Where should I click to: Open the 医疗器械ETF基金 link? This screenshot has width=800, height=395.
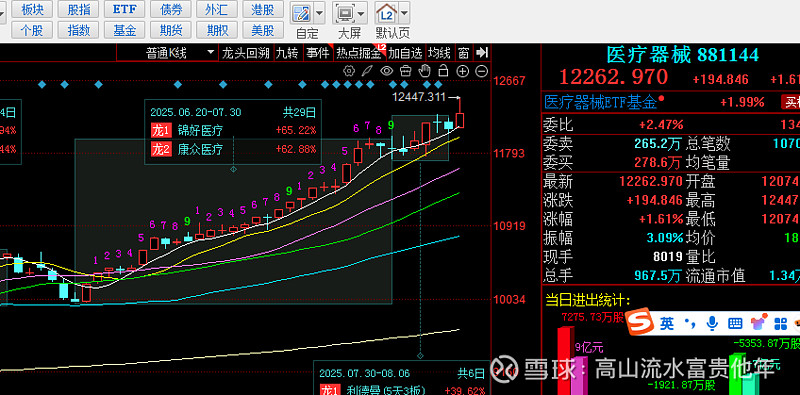click(601, 103)
